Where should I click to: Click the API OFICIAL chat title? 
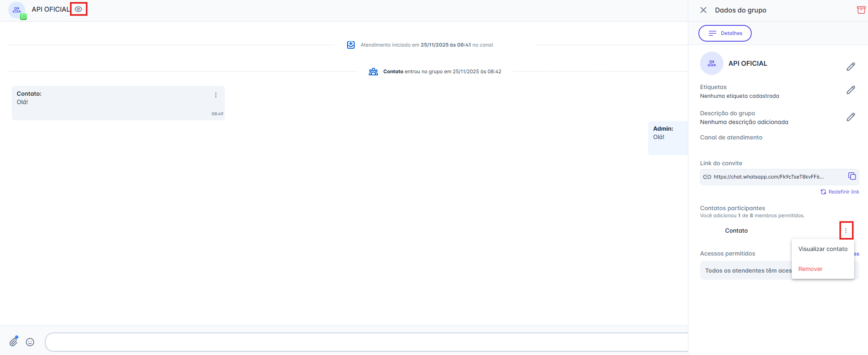[51, 9]
